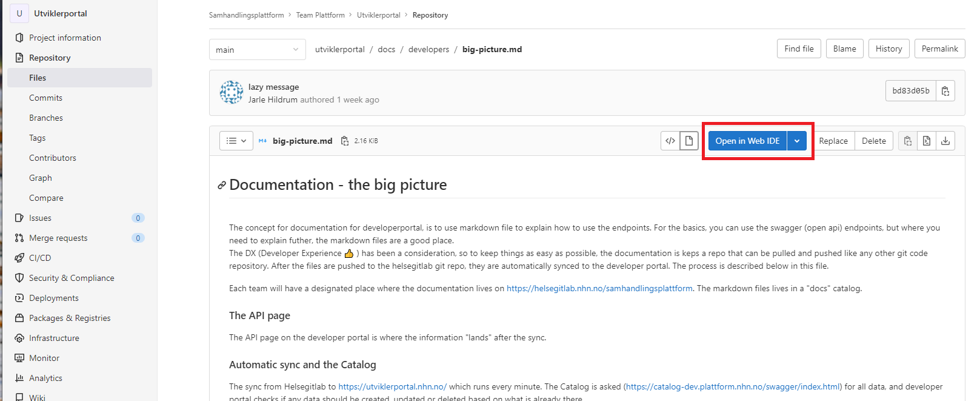The image size is (980, 401).
Task: Click the Wiki icon in sidebar
Action: (x=19, y=397)
